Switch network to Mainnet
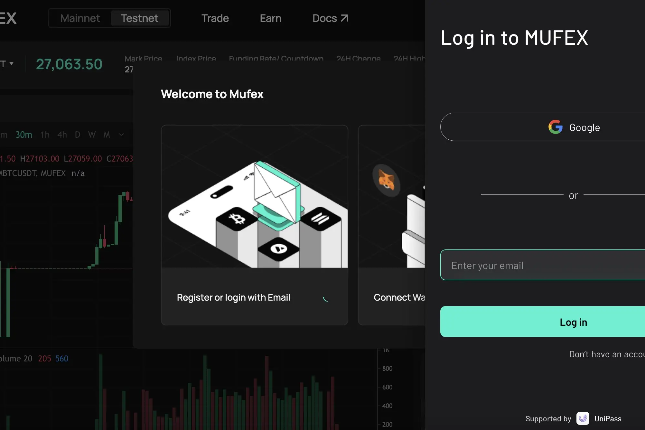 point(80,18)
